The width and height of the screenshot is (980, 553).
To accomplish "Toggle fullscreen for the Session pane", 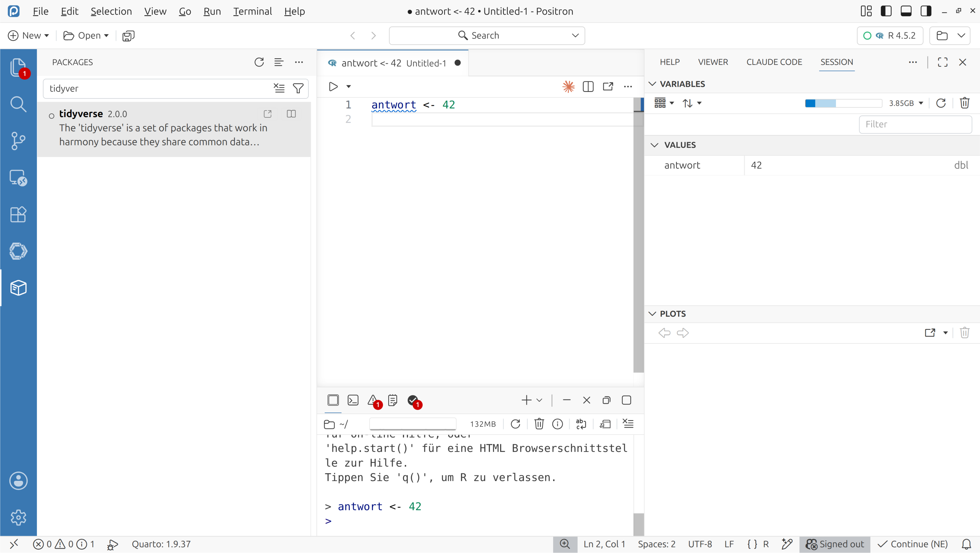I will pos(942,62).
